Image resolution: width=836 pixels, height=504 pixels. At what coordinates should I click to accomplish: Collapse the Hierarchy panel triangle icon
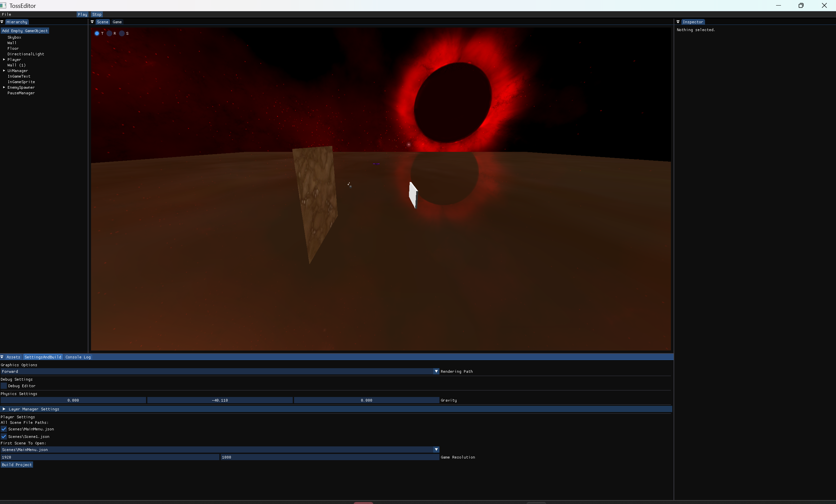(2, 22)
